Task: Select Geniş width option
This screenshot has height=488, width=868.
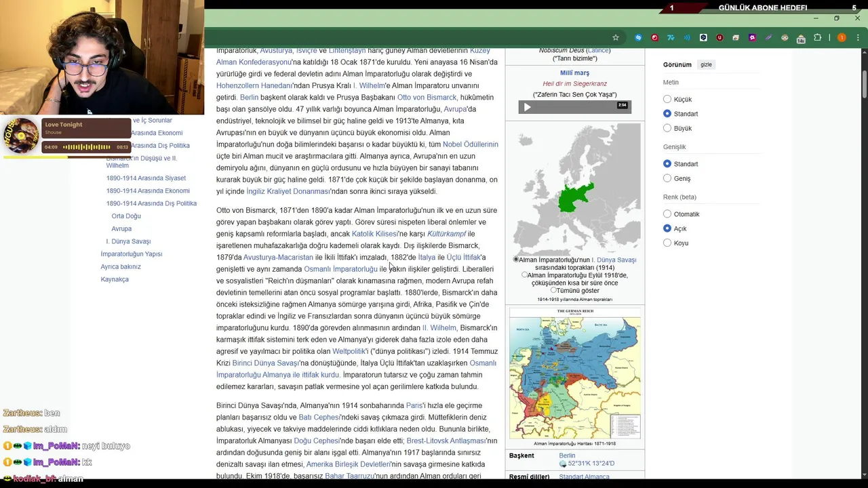Action: tap(667, 178)
